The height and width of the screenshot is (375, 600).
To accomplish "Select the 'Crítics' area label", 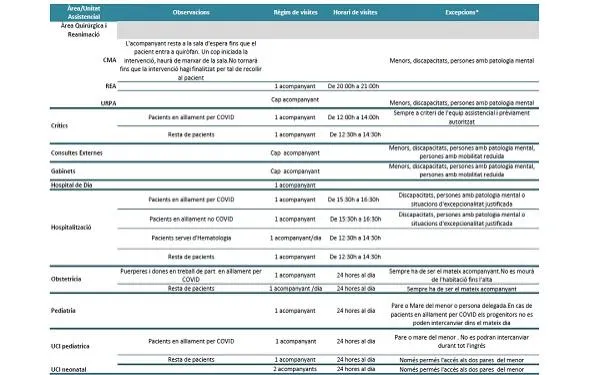I will (x=59, y=126).
